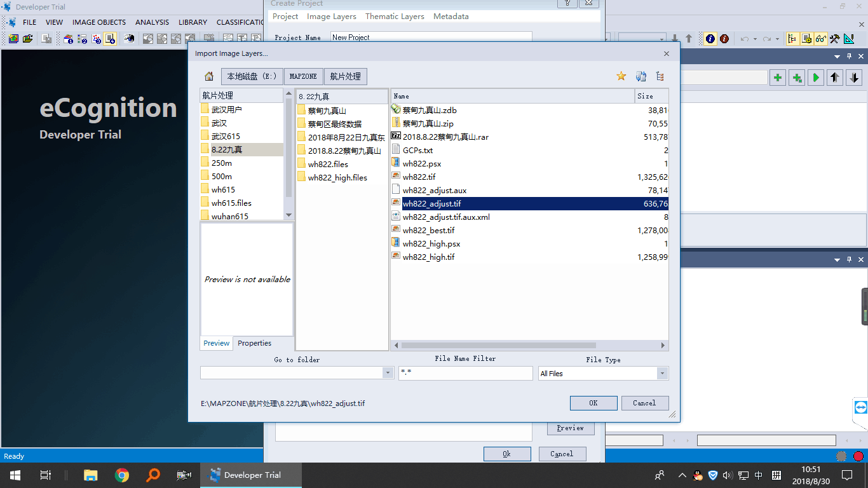Click the Open Project folder icon
Viewport: 868px width, 488px height.
point(27,39)
